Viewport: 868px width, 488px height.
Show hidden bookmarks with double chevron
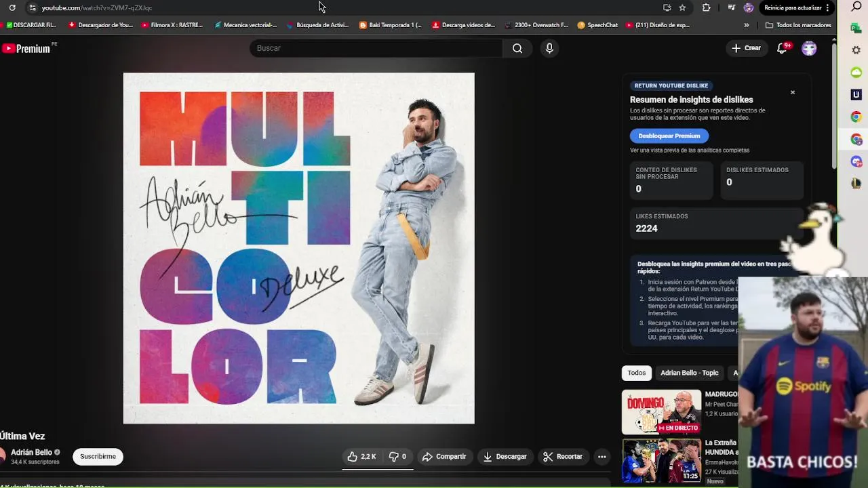coord(747,25)
